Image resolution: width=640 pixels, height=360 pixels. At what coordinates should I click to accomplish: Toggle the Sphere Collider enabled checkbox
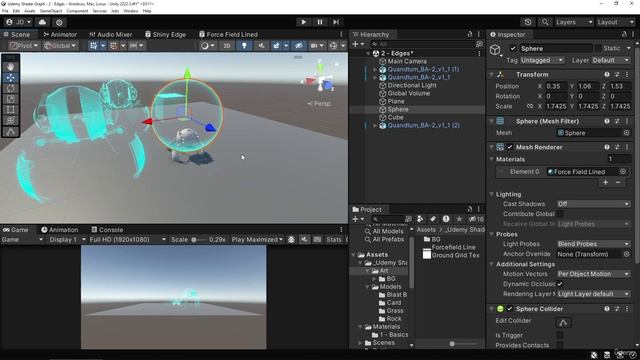(x=510, y=309)
